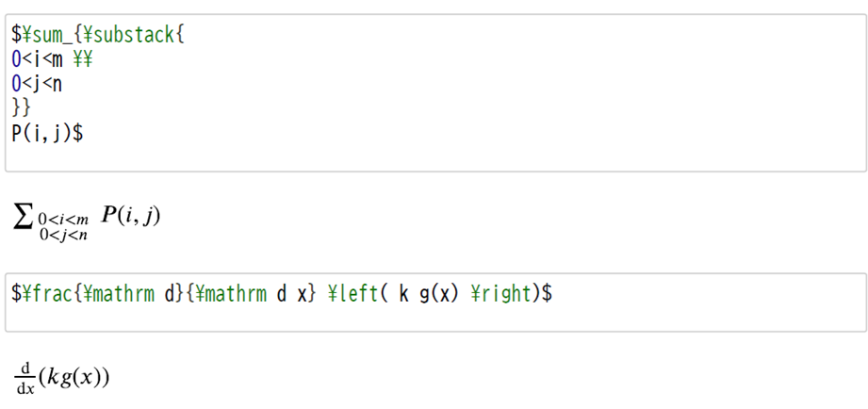Place cursor on the closing braces }} line
Viewport: 868px width, 409px height.
tap(21, 108)
